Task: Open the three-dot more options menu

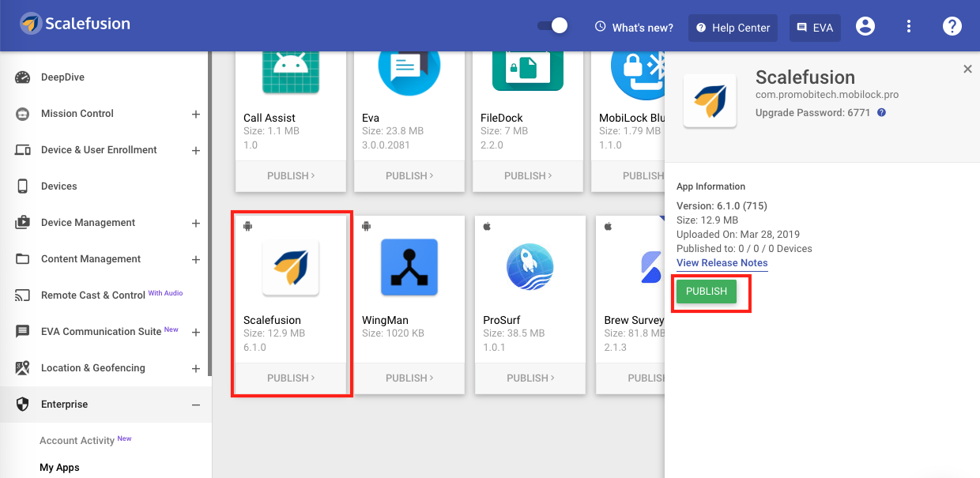Action: 909,27
